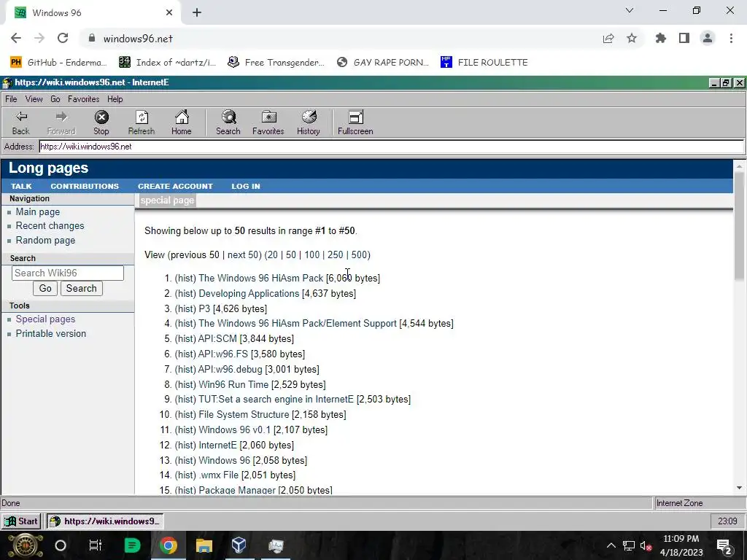Open InternetE View menu
The width and height of the screenshot is (747, 560).
coord(34,99)
